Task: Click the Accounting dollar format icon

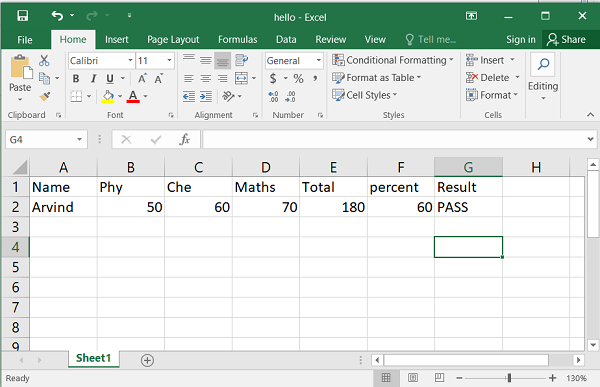Action: click(x=273, y=78)
